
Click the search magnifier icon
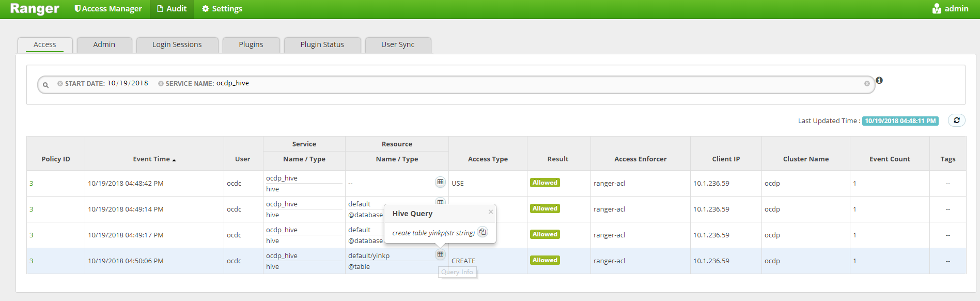(x=46, y=85)
